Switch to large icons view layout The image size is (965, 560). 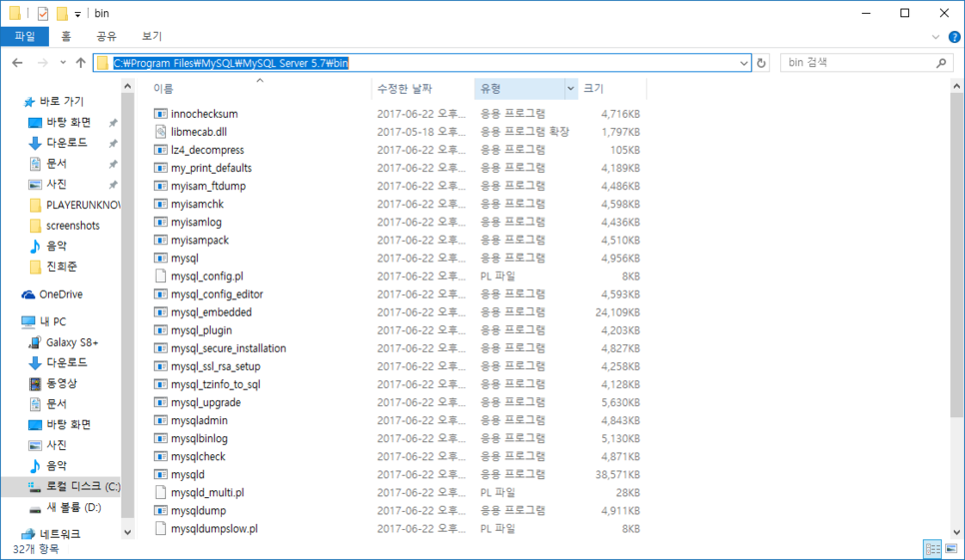951,548
